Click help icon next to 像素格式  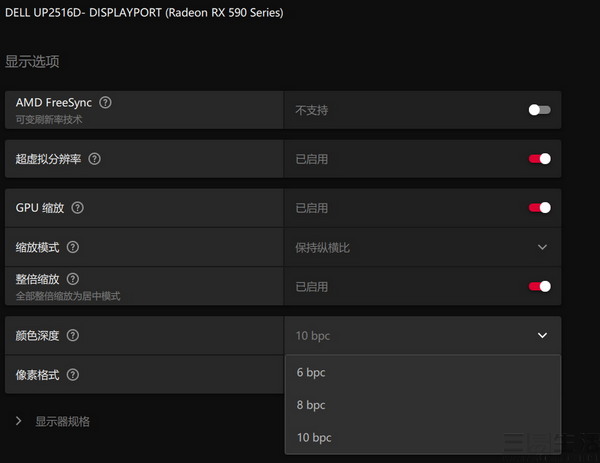click(72, 375)
